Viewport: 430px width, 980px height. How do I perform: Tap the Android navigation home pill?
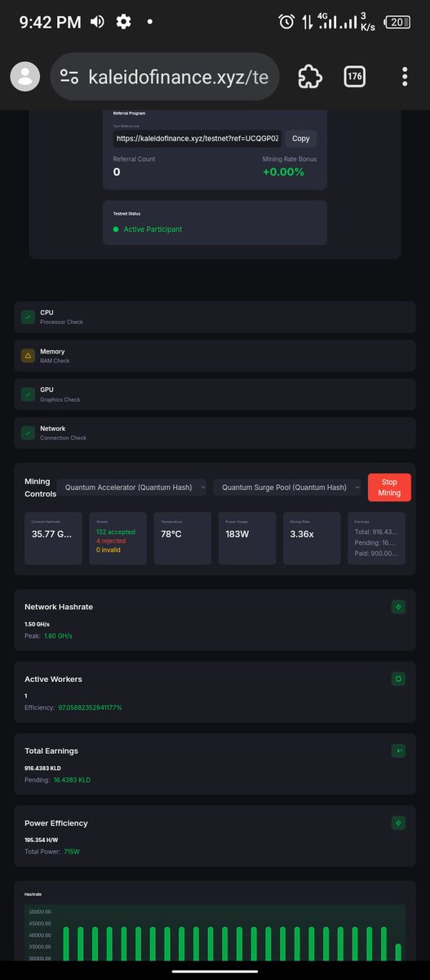[215, 971]
